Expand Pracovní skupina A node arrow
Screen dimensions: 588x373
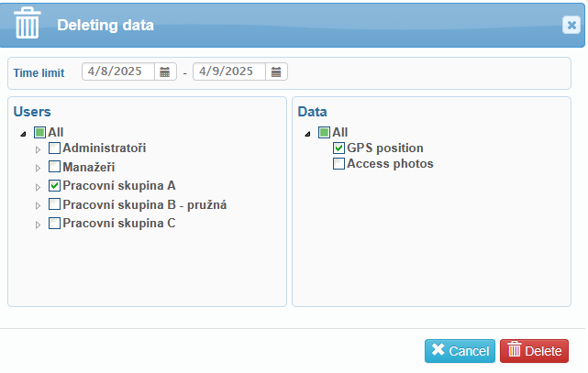pos(38,187)
